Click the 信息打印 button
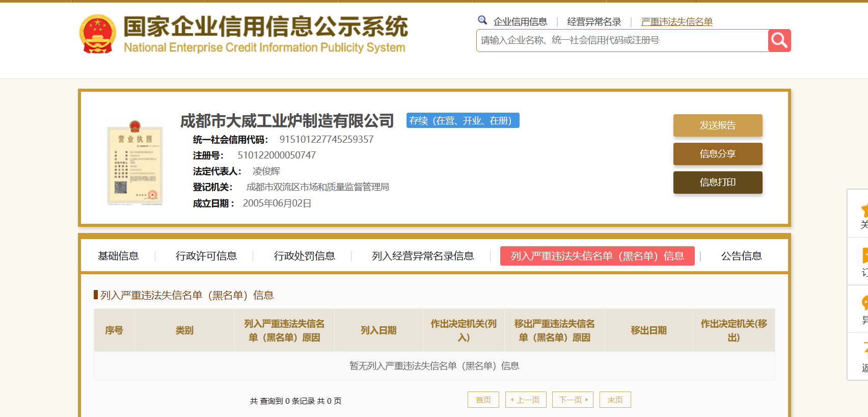The height and width of the screenshot is (417, 868). click(718, 183)
